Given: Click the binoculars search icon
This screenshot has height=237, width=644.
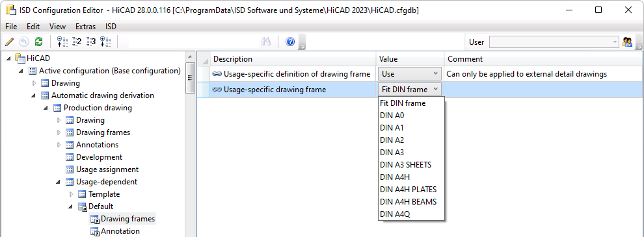Looking at the screenshot, I should [x=266, y=42].
